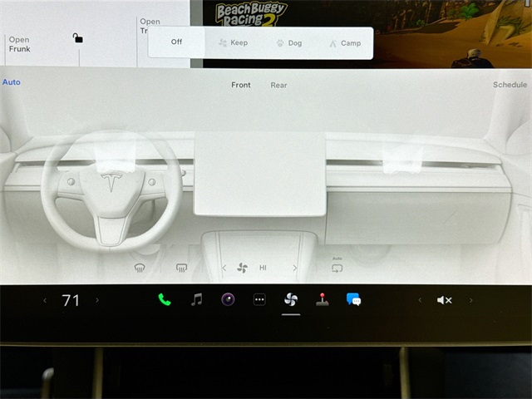Image resolution: width=532 pixels, height=399 pixels.
Task: Toggle the Auto air recirculation icon
Action: click(x=337, y=266)
